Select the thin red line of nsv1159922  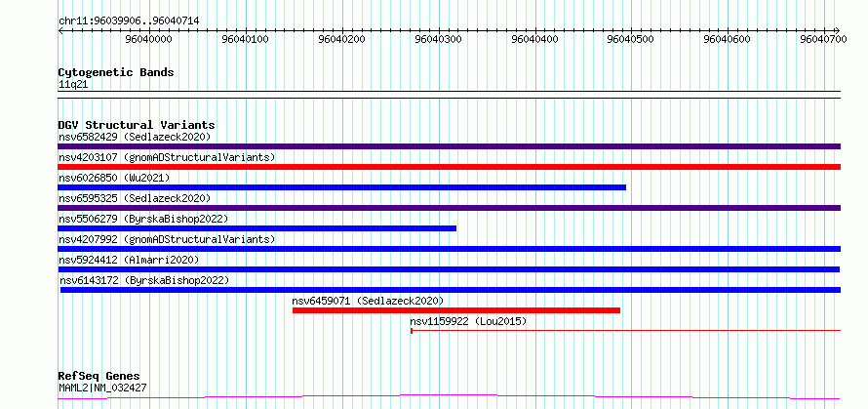tap(625, 331)
